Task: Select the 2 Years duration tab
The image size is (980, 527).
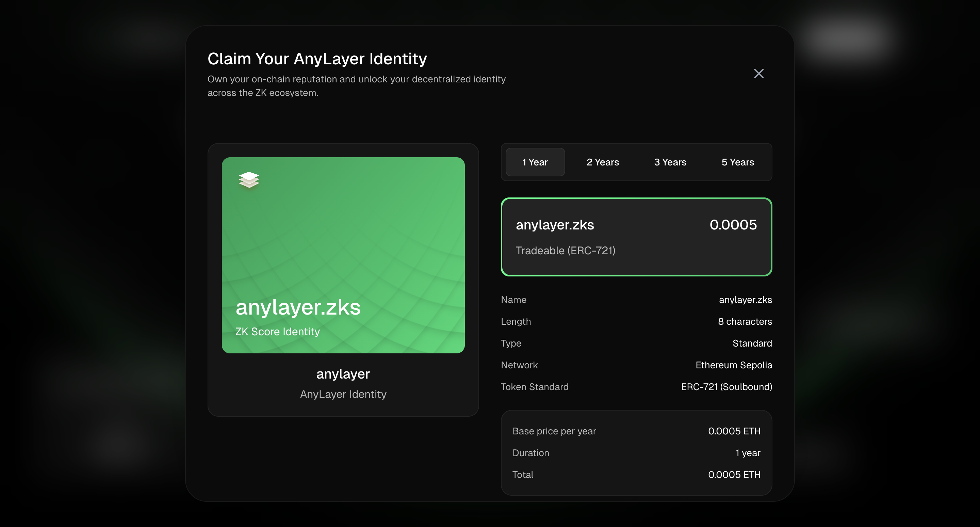Action: coord(603,162)
